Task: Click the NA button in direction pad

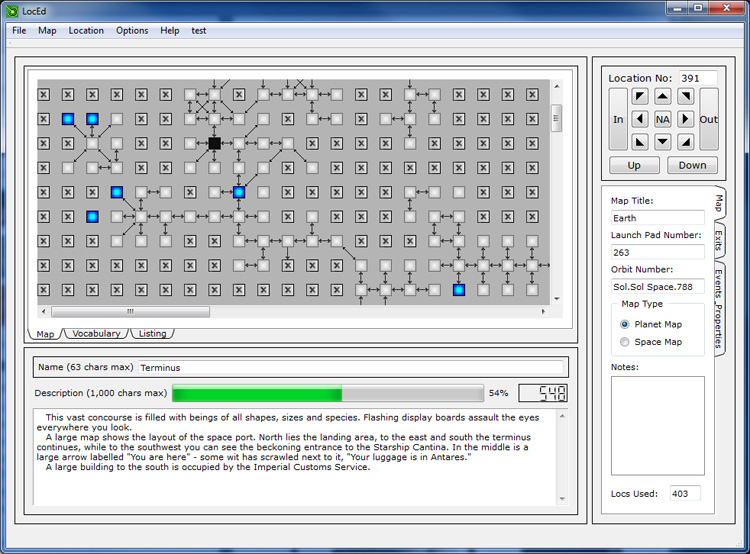Action: [662, 119]
